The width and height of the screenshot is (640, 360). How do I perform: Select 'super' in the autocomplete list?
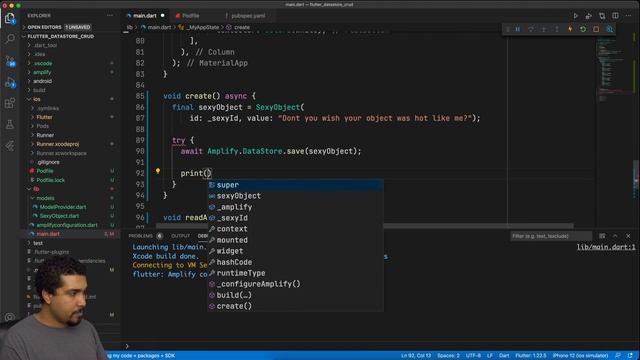click(296, 185)
